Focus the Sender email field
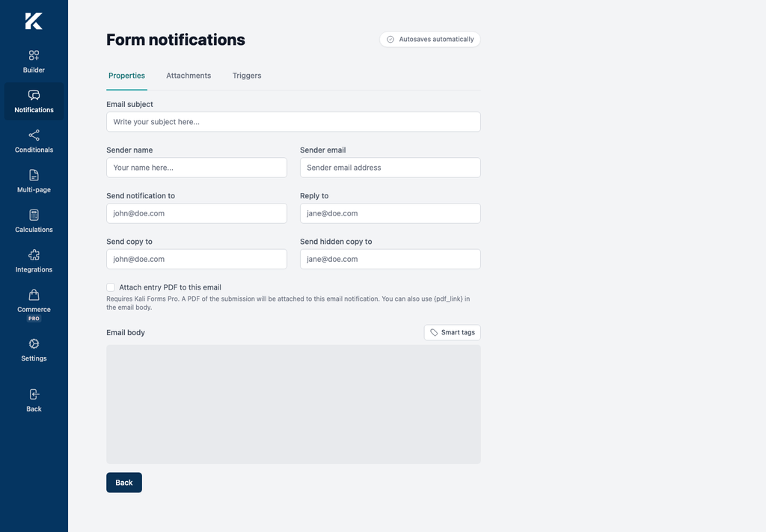The width and height of the screenshot is (766, 532). click(x=390, y=168)
